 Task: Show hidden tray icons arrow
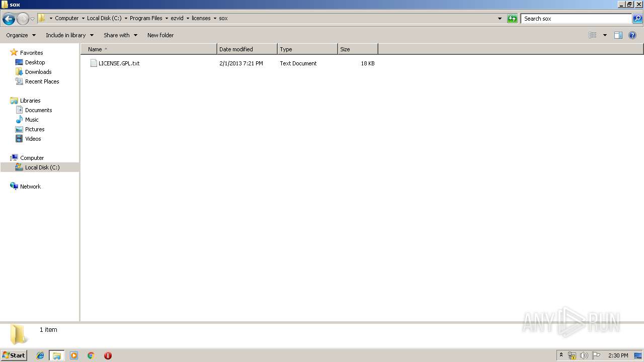coord(561,355)
